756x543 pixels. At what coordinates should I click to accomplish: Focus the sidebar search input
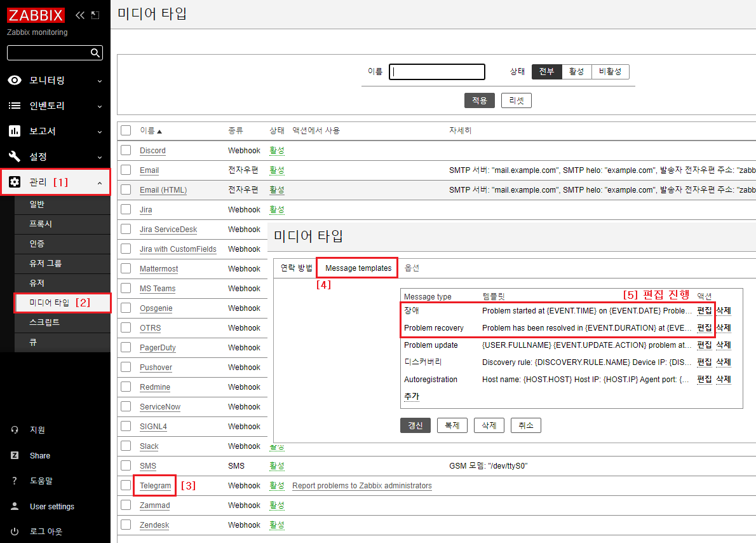49,53
